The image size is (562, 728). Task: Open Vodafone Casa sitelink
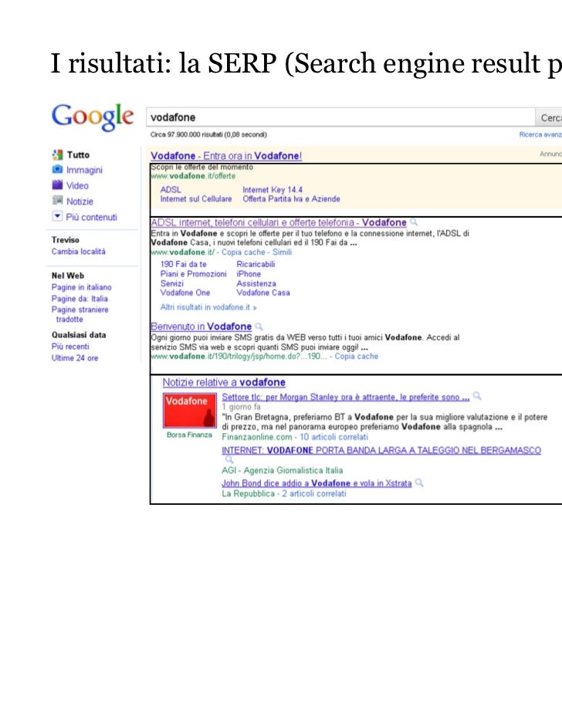pos(263,293)
